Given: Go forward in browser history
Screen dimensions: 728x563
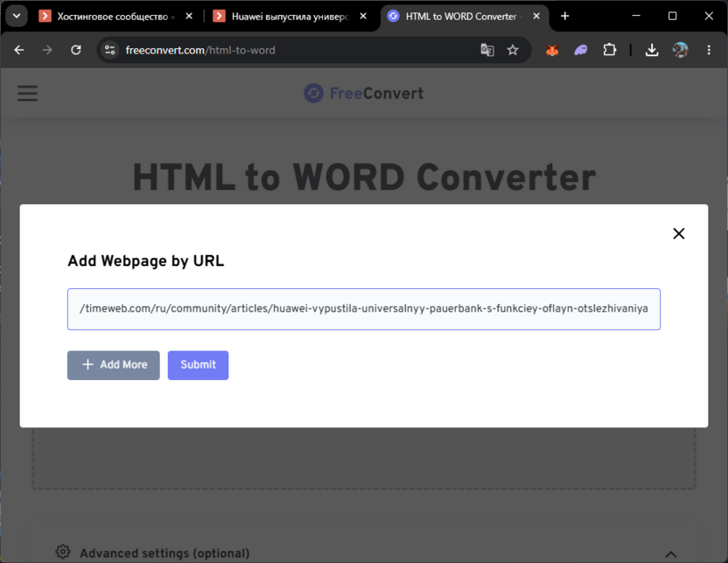Looking at the screenshot, I should tap(47, 50).
